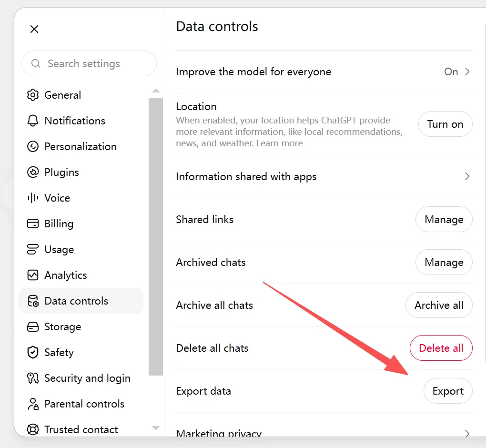Click the Shared links label
Image resolution: width=486 pixels, height=448 pixels.
pos(204,219)
